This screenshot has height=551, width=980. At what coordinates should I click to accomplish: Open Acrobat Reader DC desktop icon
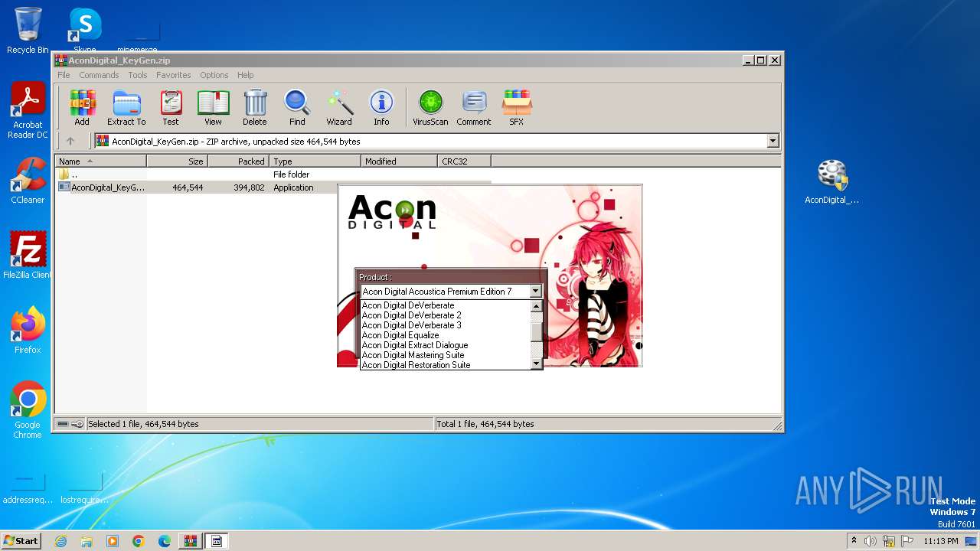click(28, 111)
